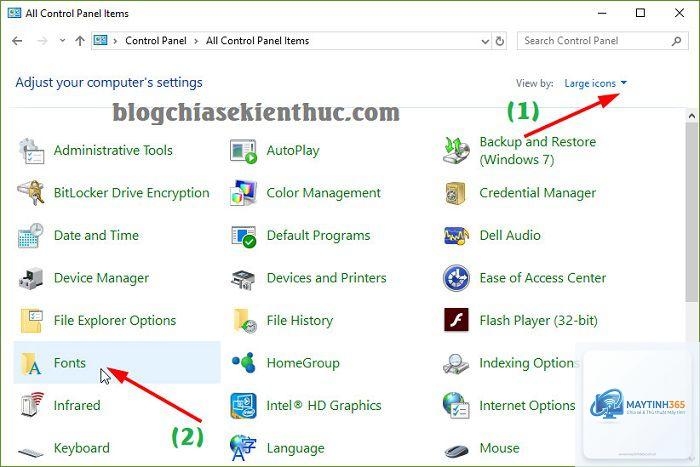Open the File Explorer Options icon
The image size is (700, 467).
(x=32, y=321)
